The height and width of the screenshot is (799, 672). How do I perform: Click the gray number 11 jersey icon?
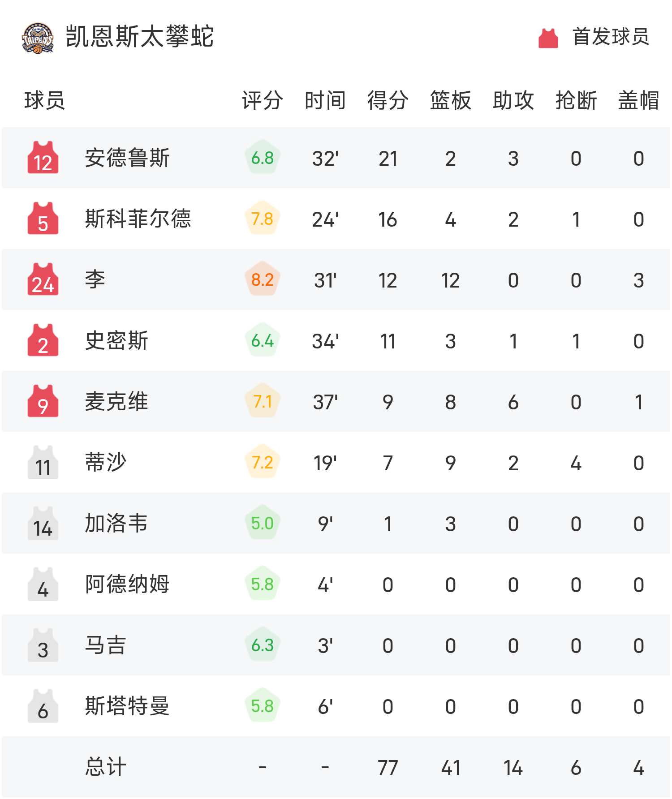click(x=43, y=462)
